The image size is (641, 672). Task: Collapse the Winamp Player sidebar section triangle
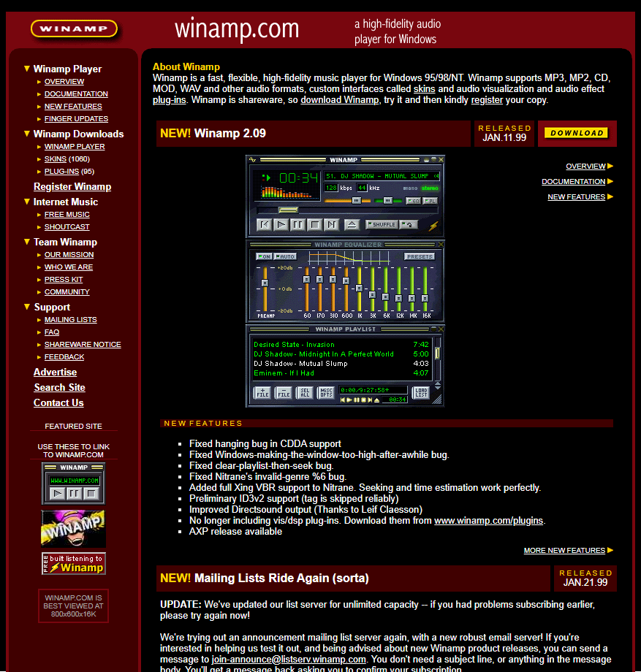tap(27, 69)
